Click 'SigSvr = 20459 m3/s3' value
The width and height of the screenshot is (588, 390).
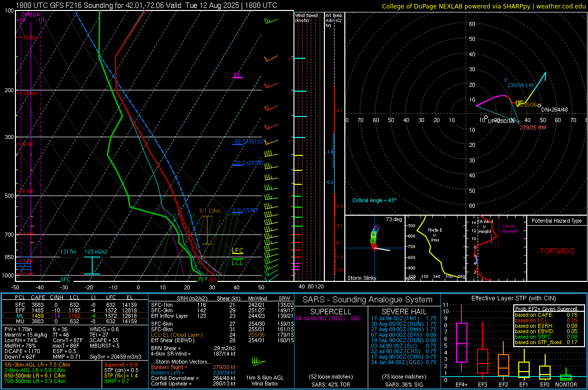116,357
